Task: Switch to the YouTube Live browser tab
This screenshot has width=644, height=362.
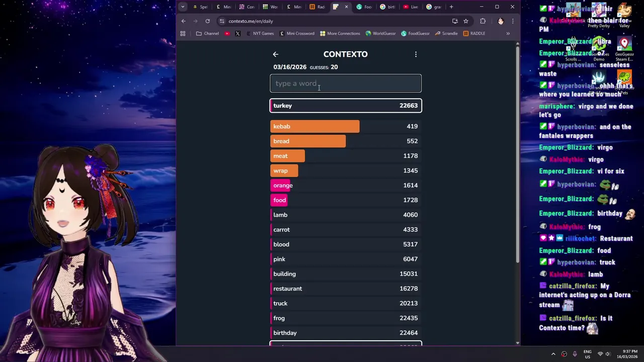Action: coord(411,7)
